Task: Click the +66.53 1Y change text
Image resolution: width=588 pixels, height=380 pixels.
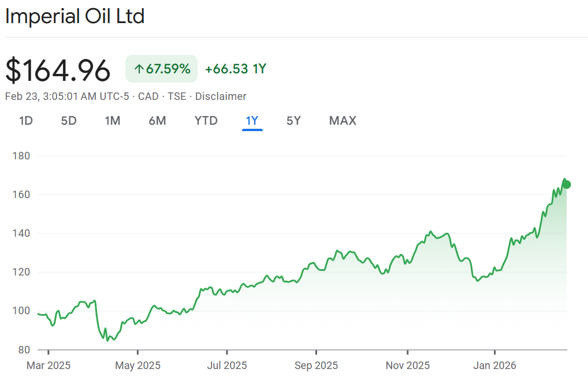Action: (x=235, y=69)
